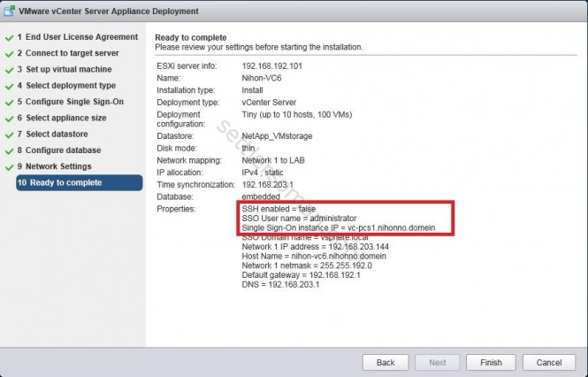Click the Ready to complete heading
This screenshot has width=588, height=377.
(x=190, y=36)
